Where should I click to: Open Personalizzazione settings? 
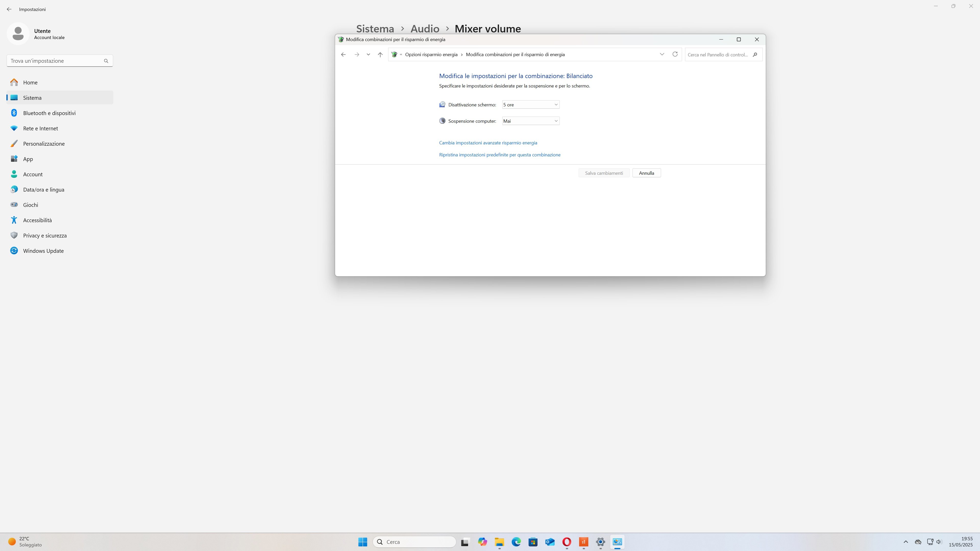click(x=60, y=144)
